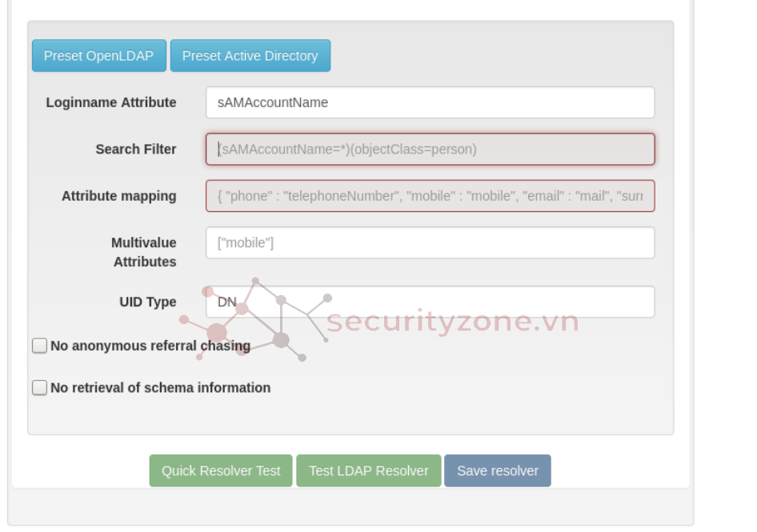Click the No anonymous referral chasing label text
Image resolution: width=757 pixels, height=532 pixels.
[x=150, y=346]
